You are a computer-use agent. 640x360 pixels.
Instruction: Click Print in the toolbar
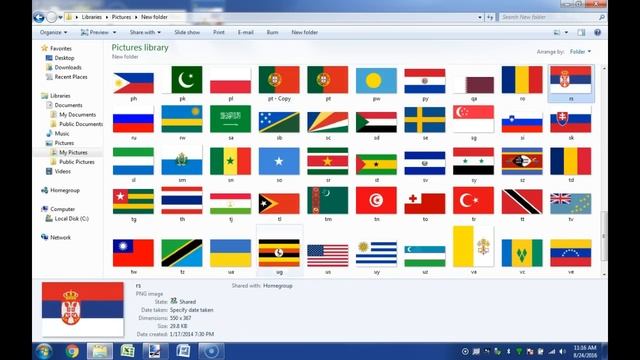click(x=219, y=32)
